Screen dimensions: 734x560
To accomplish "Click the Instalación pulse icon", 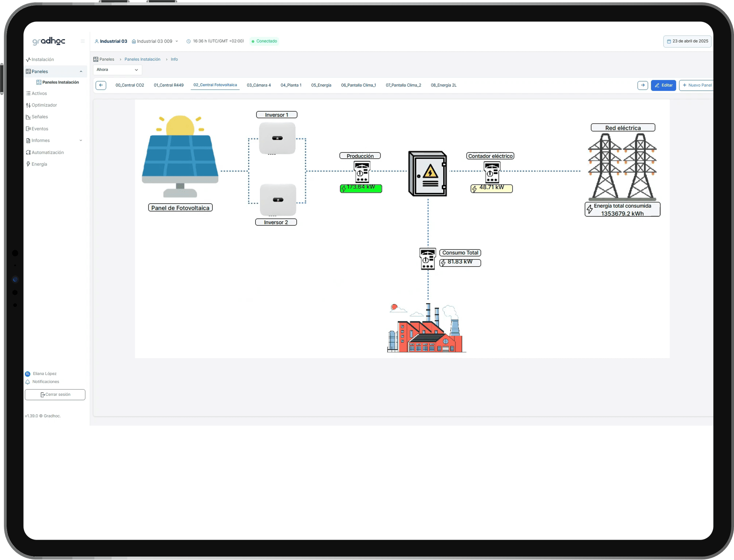I will tap(28, 60).
